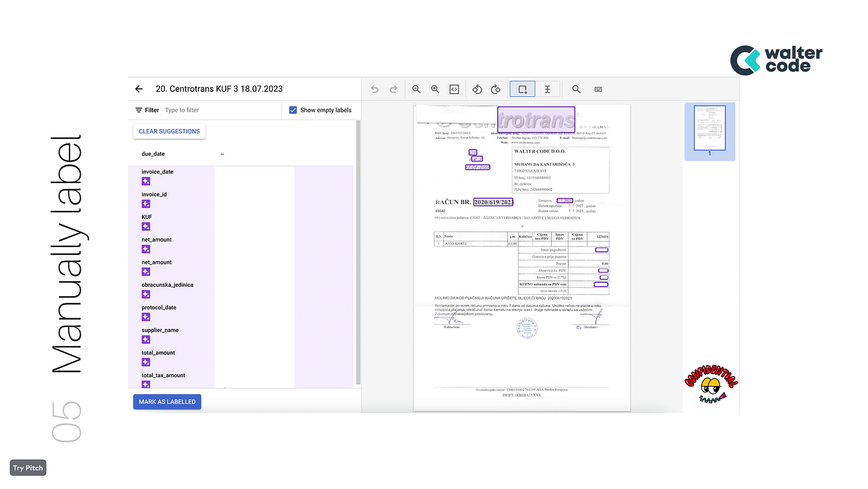
Task: Go back using the arrow beside the document title
Action: [138, 89]
